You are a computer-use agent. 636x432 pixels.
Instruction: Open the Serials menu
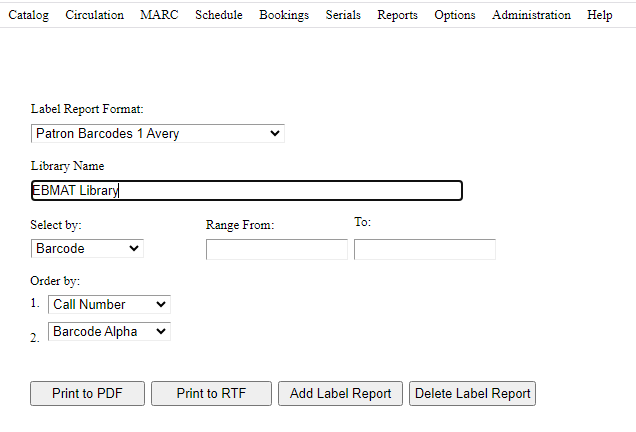click(x=343, y=15)
